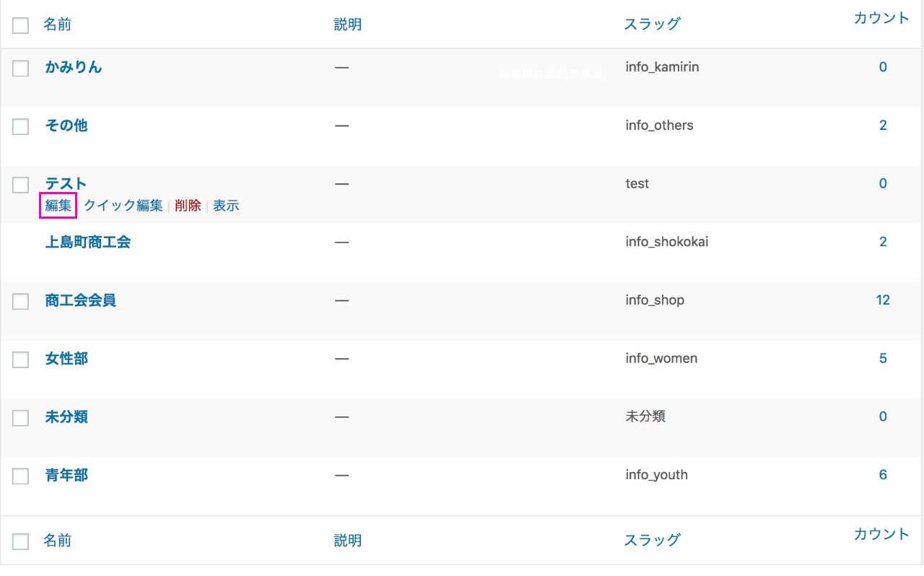Open クイック編集 for テスト
The width and height of the screenshot is (924, 576).
point(123,206)
